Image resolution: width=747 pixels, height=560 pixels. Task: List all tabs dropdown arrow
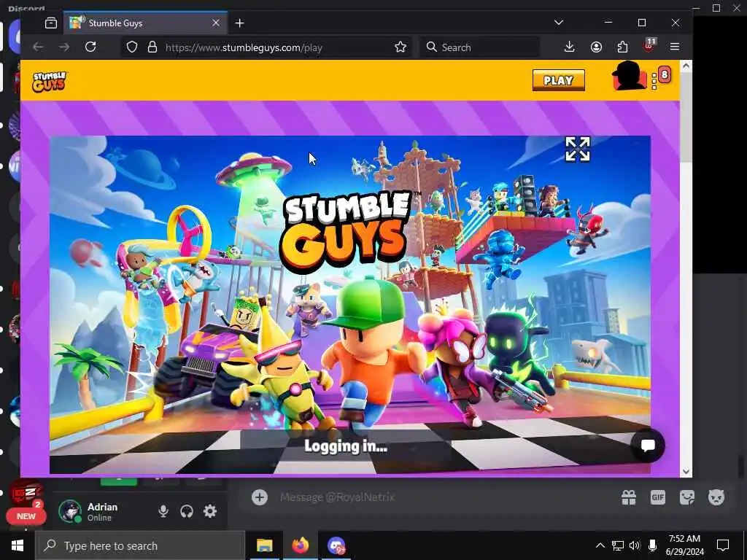coord(559,23)
